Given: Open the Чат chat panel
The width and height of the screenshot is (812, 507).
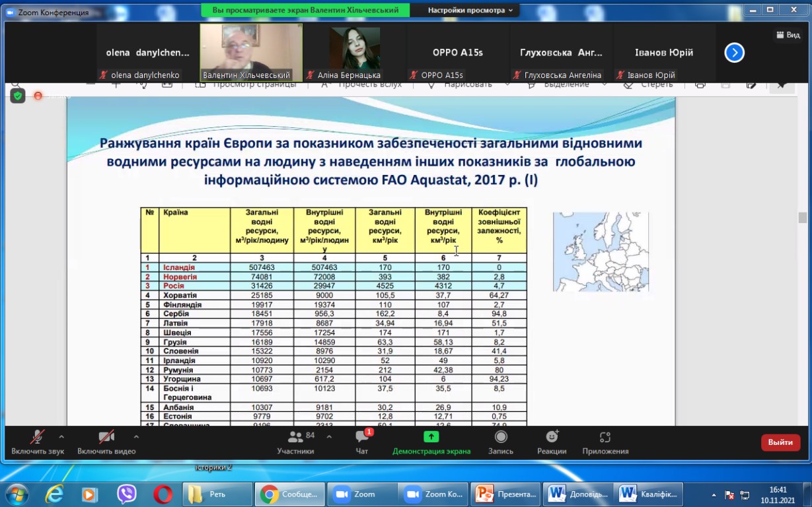Looking at the screenshot, I should coord(362,442).
